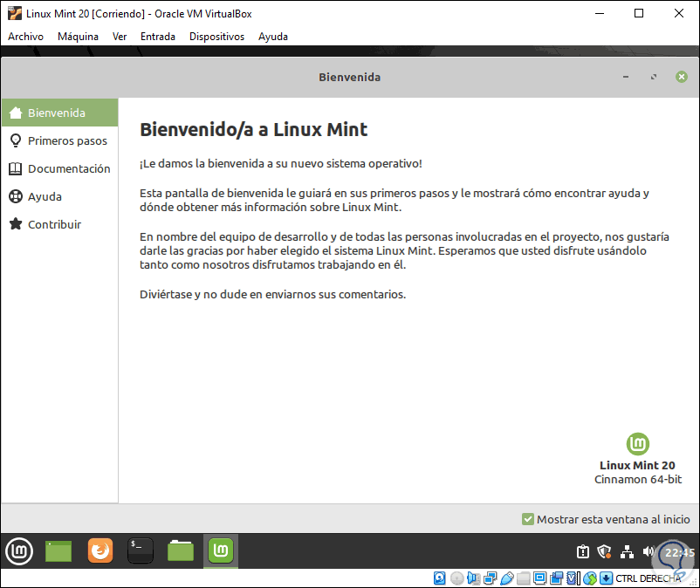700x588 pixels.
Task: Open the Linux Mint start menu
Action: [19, 551]
